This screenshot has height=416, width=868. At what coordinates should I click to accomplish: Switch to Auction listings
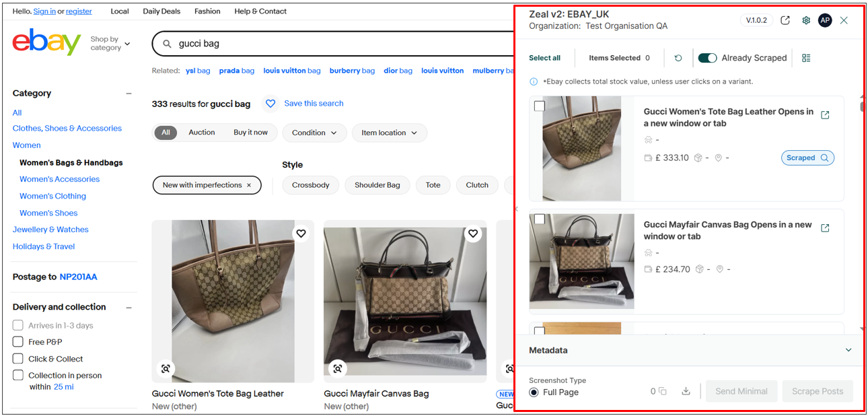tap(202, 133)
